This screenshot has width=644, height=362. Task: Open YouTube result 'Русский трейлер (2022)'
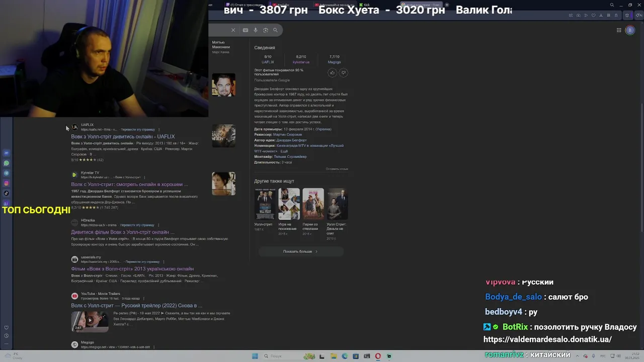(136, 306)
